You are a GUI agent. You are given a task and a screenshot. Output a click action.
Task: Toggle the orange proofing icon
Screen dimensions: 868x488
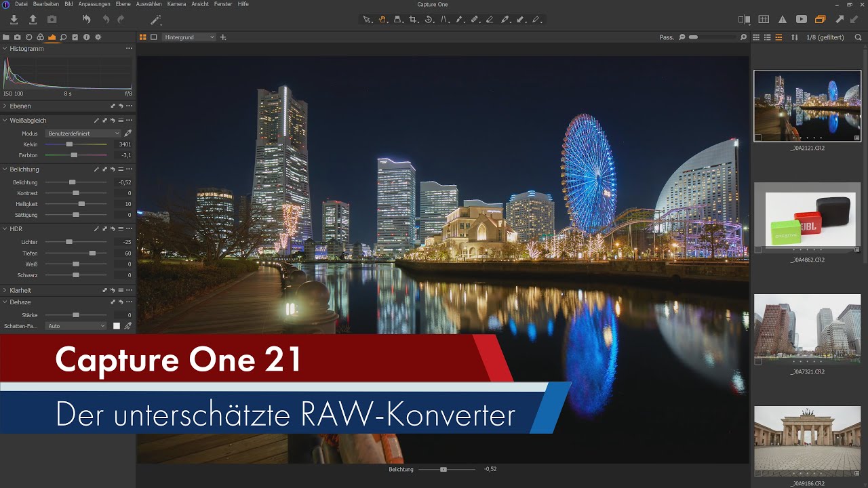821,20
